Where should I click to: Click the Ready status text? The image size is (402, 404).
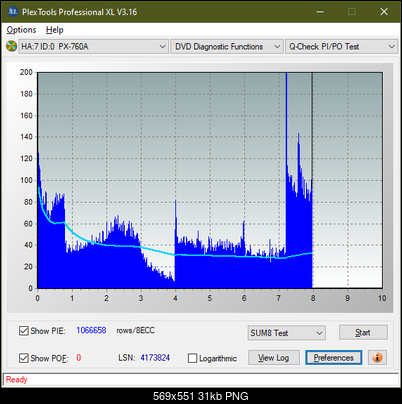[x=16, y=379]
